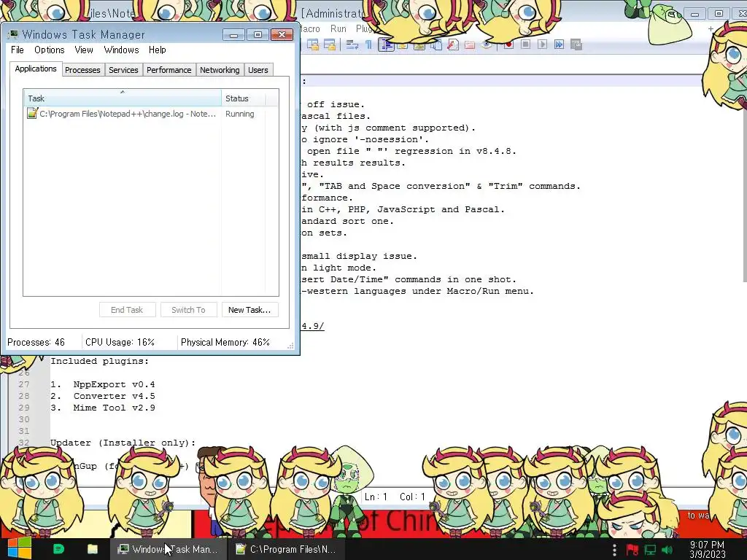Viewport: 747px width, 560px height.
Task: Click the New Task... button
Action: coord(249,310)
